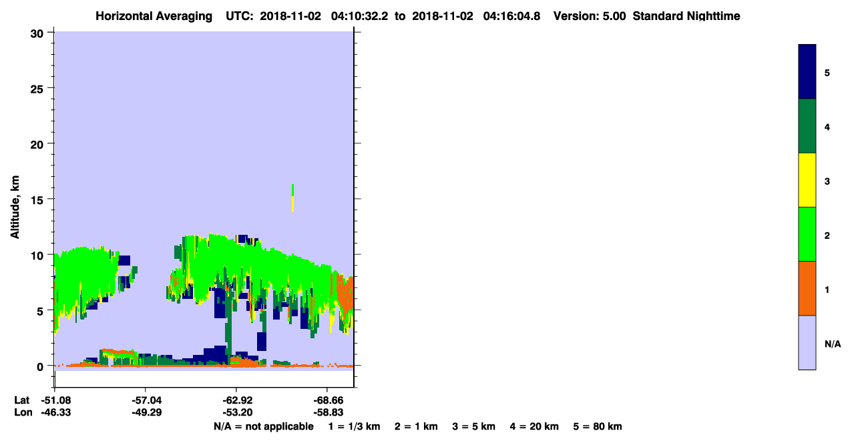Image resolution: width=868 pixels, height=445 pixels.
Task: Click the '2 = 1 km' footnote
Action: pos(416,426)
